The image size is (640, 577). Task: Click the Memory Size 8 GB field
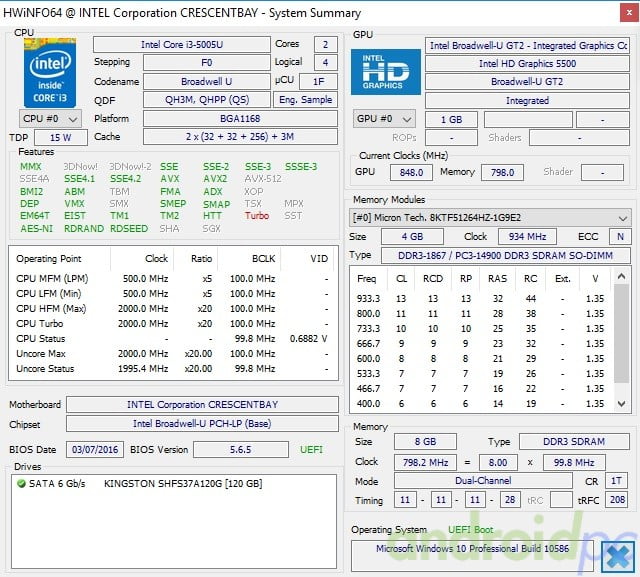(425, 442)
